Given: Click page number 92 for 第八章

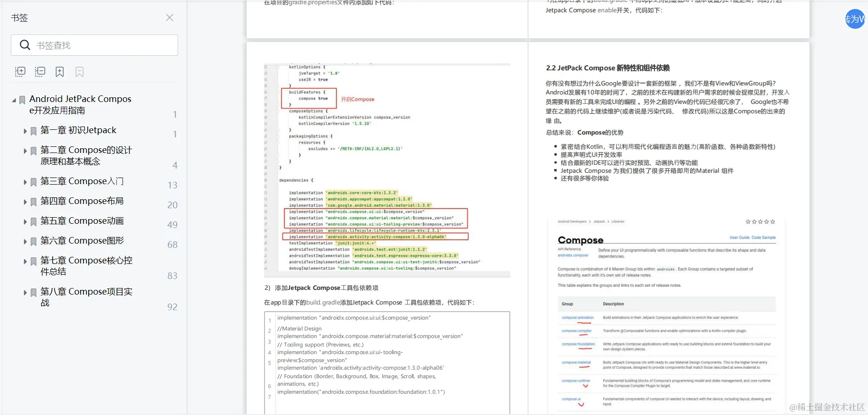Looking at the screenshot, I should point(172,307).
